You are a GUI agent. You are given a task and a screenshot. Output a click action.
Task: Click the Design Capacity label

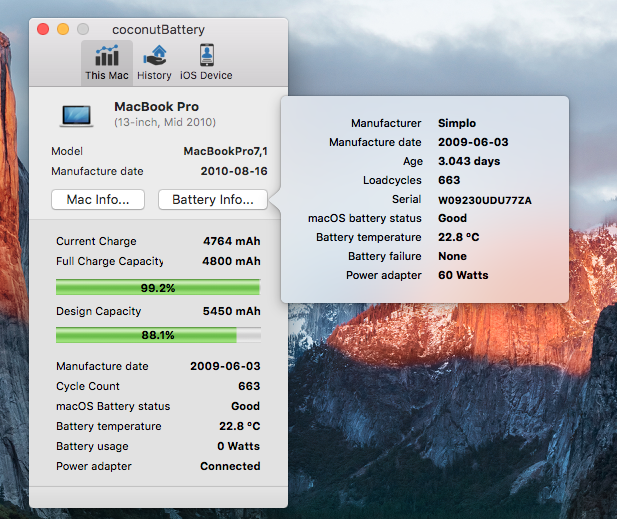[99, 311]
